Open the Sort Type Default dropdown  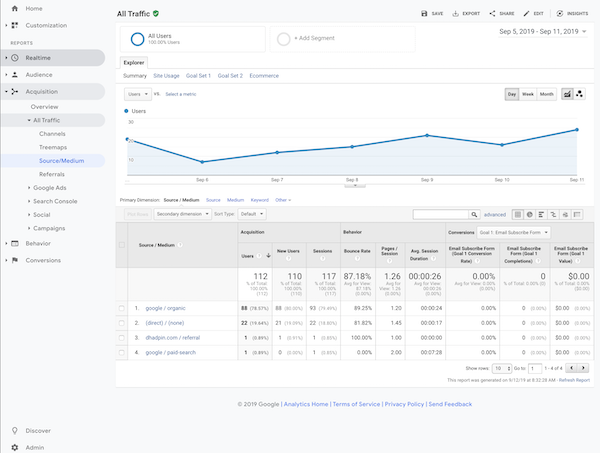tap(252, 214)
